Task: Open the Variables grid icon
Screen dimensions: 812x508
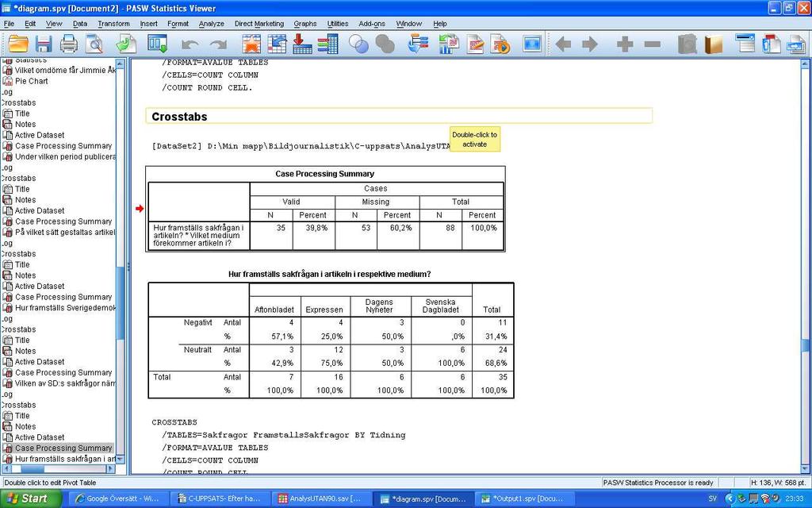Action: pyautogui.click(x=327, y=44)
